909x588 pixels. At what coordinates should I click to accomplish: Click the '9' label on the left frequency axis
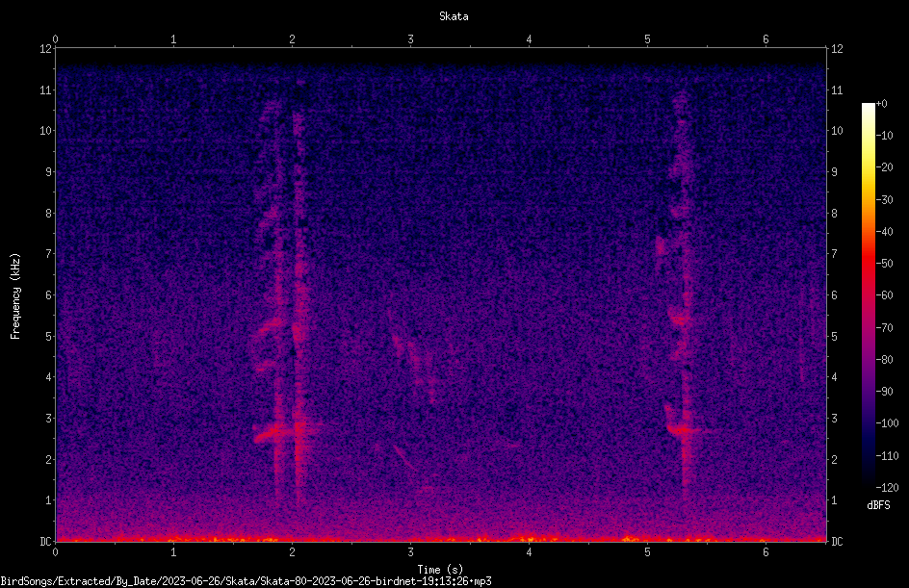(49, 171)
